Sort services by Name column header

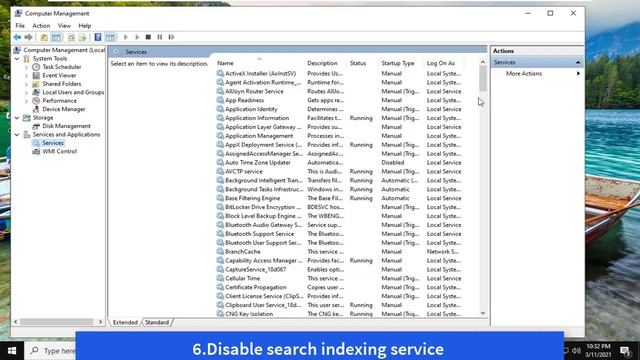click(x=225, y=63)
